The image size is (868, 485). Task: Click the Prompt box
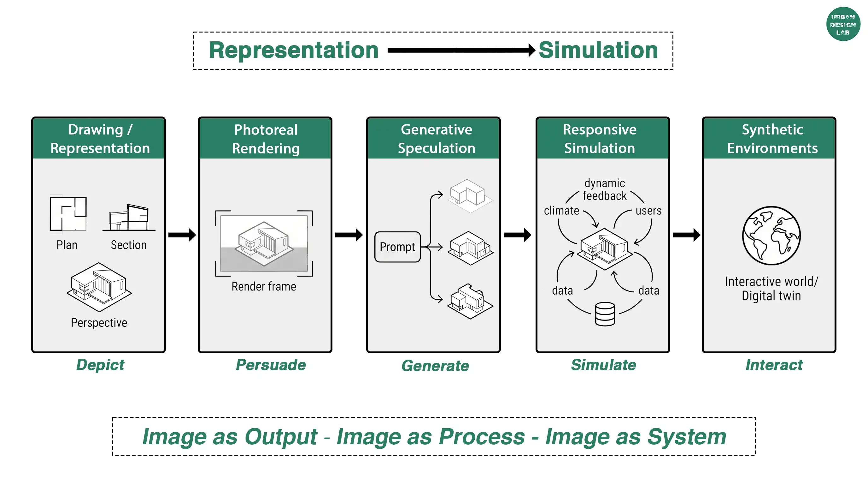click(398, 247)
